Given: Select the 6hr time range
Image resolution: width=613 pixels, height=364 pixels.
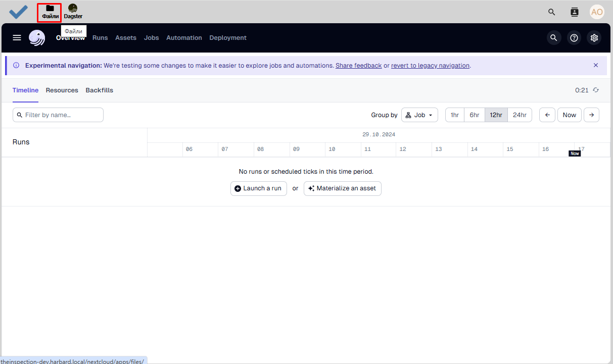Looking at the screenshot, I should point(474,115).
